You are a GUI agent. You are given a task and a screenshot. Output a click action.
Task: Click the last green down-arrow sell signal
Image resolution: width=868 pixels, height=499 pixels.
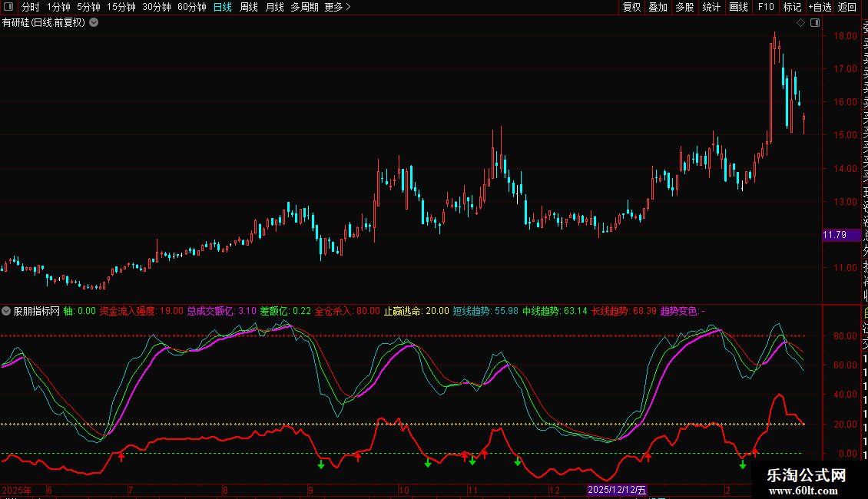[x=742, y=464]
